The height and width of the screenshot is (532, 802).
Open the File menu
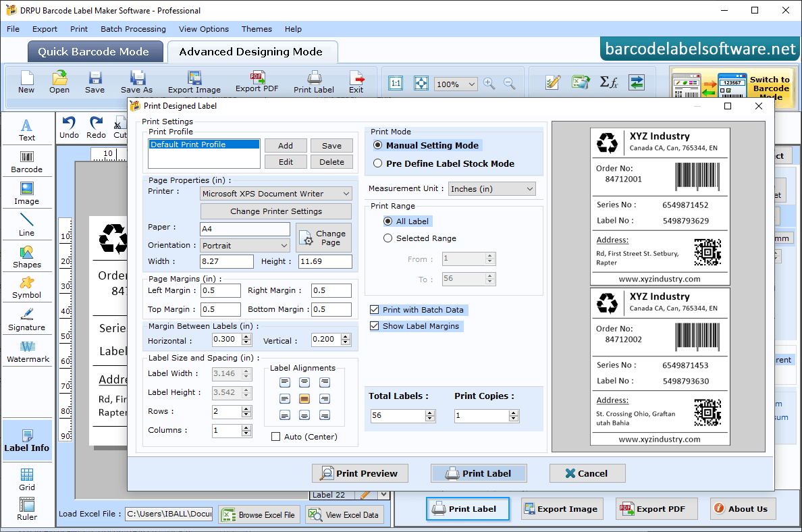click(x=14, y=29)
